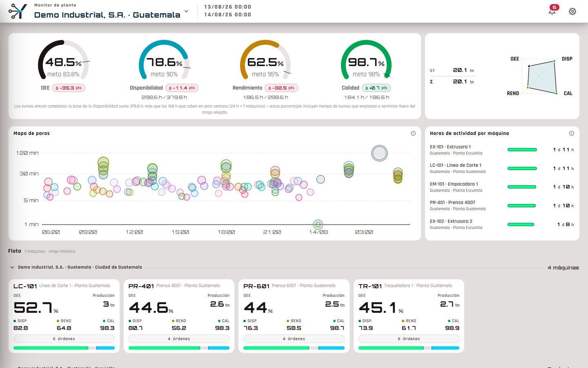Select the start date 13/08/26 00:00
This screenshot has width=588, height=368.
227,7
